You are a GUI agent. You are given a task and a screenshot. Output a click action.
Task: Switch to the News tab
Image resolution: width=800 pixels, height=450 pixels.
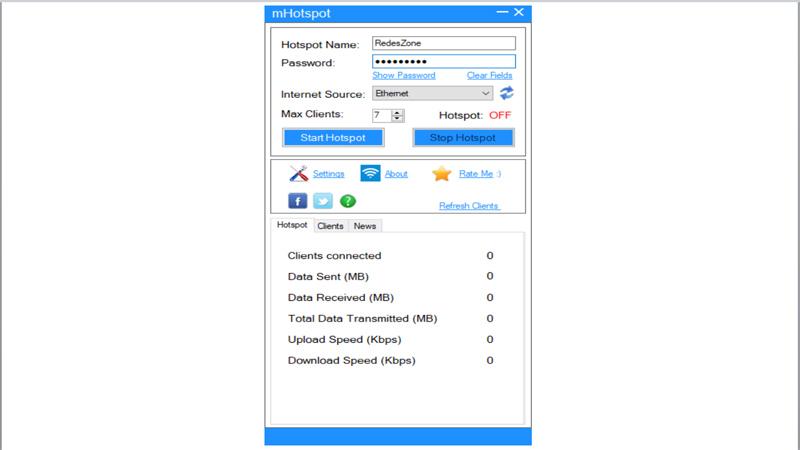pyautogui.click(x=365, y=226)
